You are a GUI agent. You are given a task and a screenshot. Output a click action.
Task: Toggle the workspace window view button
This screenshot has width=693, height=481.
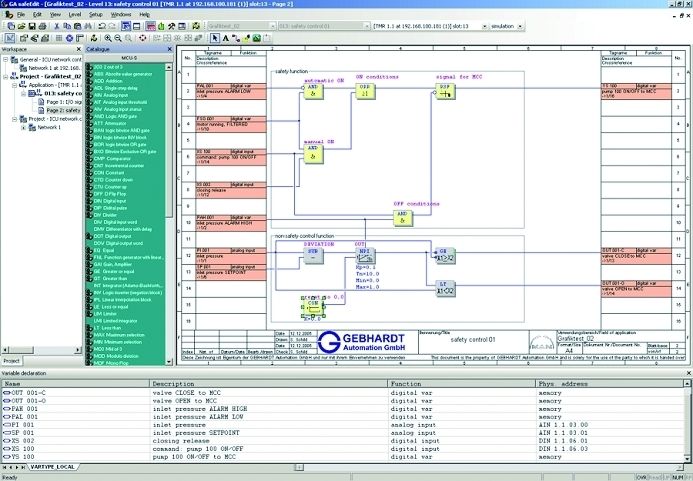[x=126, y=26]
